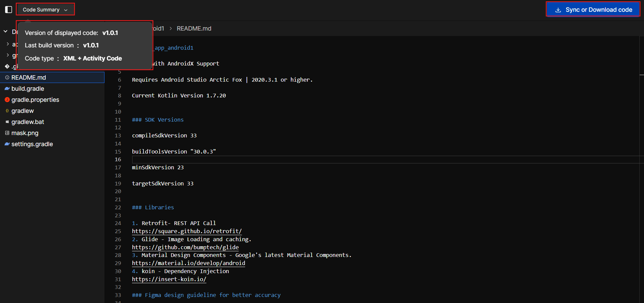Click the settings.gradle elephant icon
Image resolution: width=644 pixels, height=303 pixels.
click(x=7, y=144)
